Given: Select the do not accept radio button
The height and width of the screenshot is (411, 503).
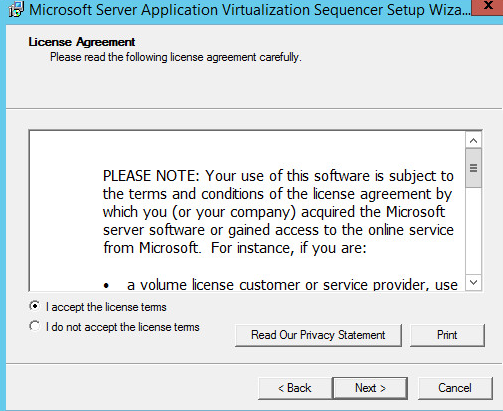Looking at the screenshot, I should [x=34, y=326].
